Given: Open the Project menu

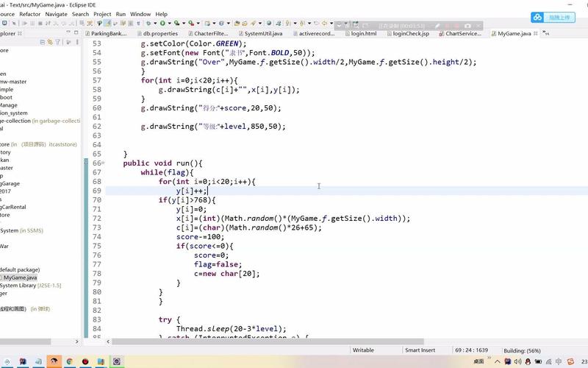Looking at the screenshot, I should (x=102, y=14).
